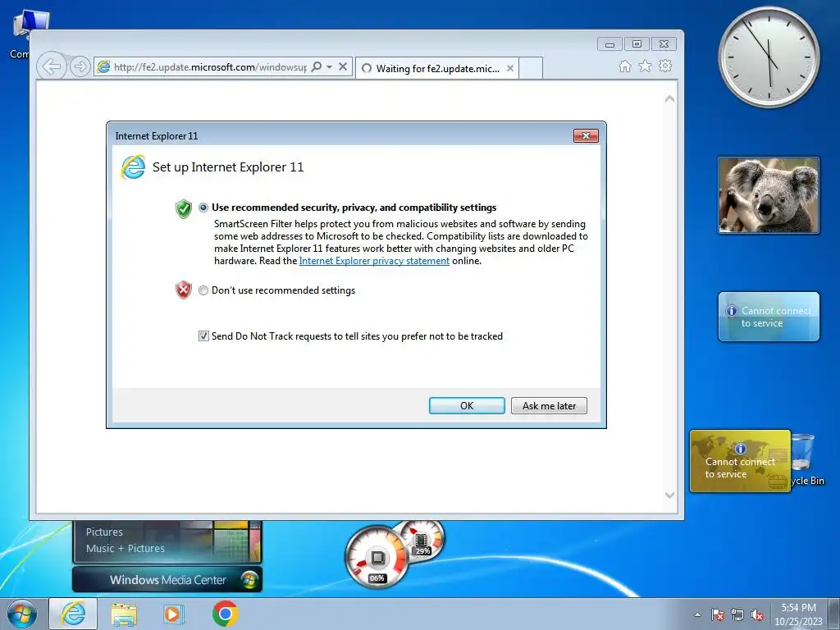Click the memory meter gadget dial

coord(422,540)
